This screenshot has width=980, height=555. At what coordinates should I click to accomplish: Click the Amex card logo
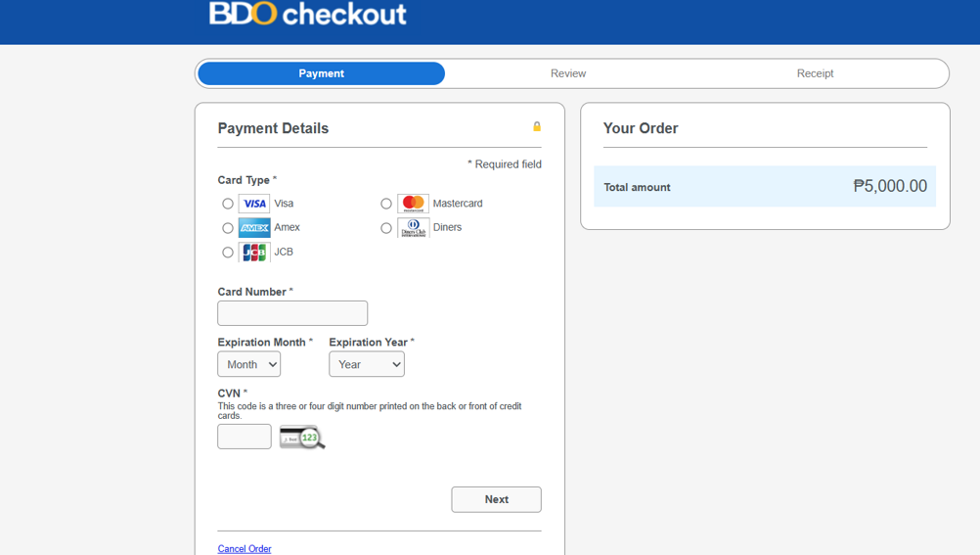[x=254, y=228]
